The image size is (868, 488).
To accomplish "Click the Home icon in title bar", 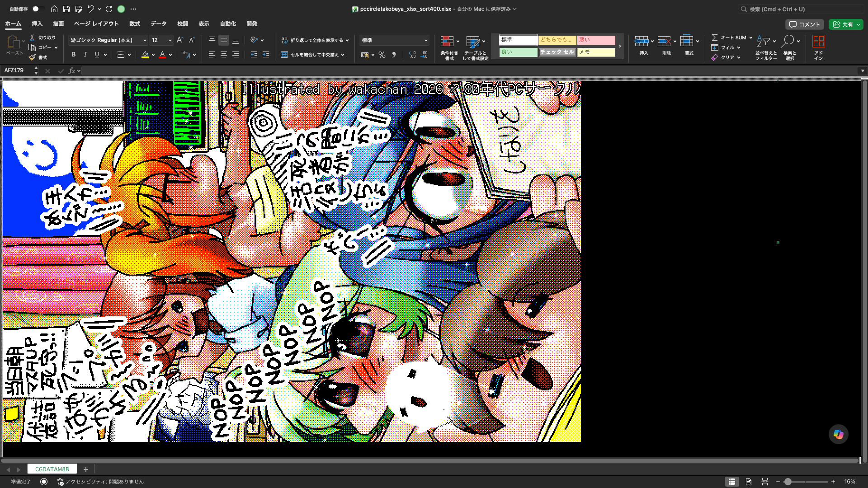I will click(x=54, y=9).
